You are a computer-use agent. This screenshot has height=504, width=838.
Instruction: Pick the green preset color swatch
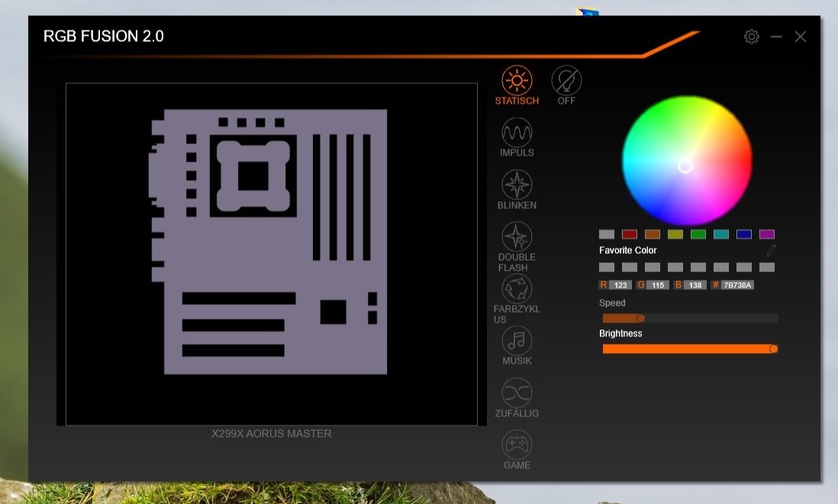tap(698, 234)
